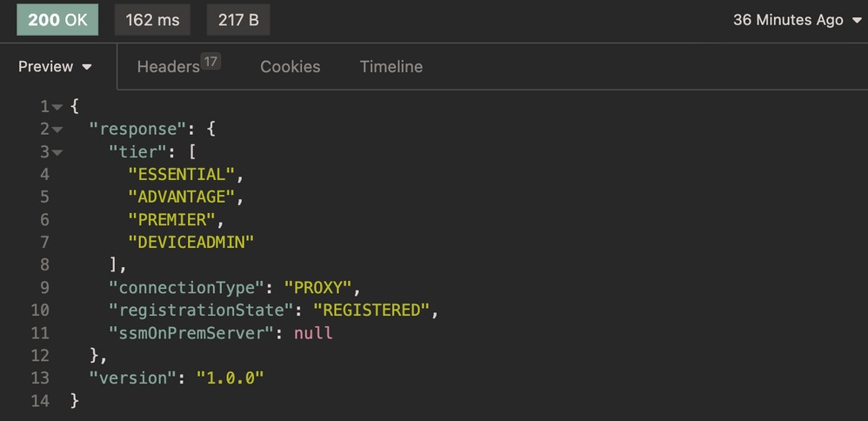This screenshot has width=868, height=421.
Task: Click the "1.0.0" version value
Action: pyautogui.click(x=230, y=378)
